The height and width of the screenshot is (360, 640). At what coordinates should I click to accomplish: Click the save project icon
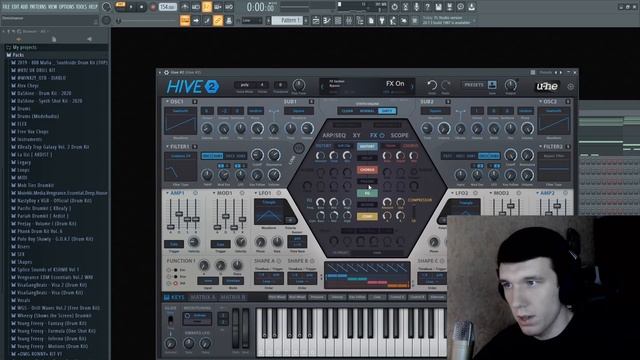pos(438,7)
